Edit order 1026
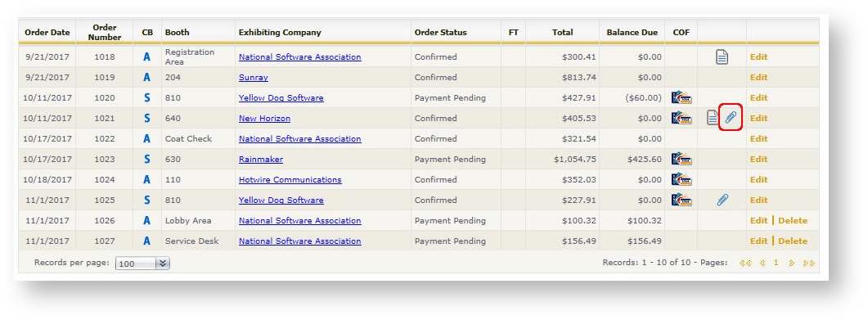 (759, 220)
